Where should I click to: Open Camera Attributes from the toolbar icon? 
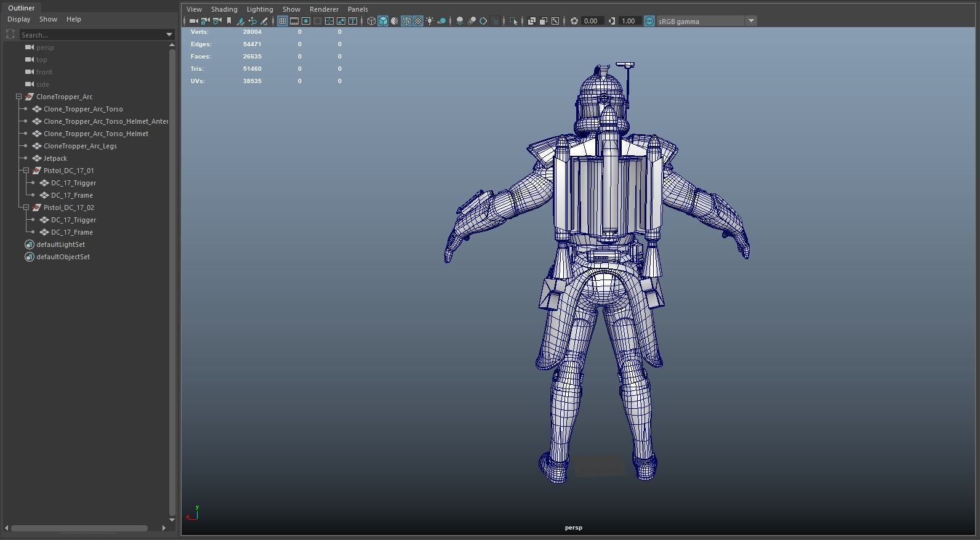(217, 21)
